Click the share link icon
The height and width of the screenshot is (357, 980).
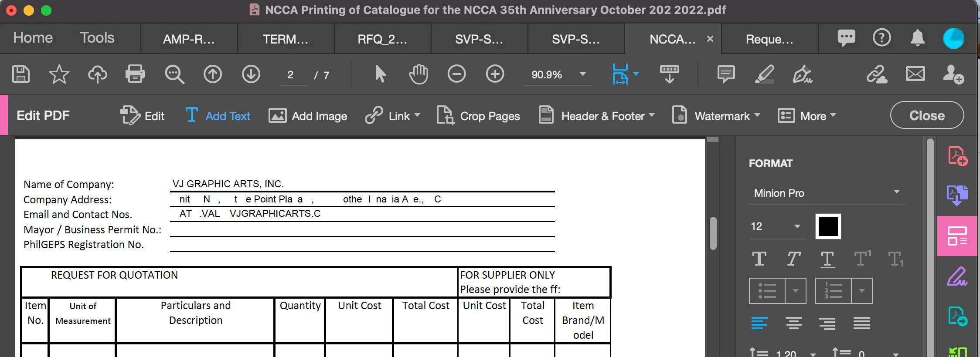tap(877, 74)
